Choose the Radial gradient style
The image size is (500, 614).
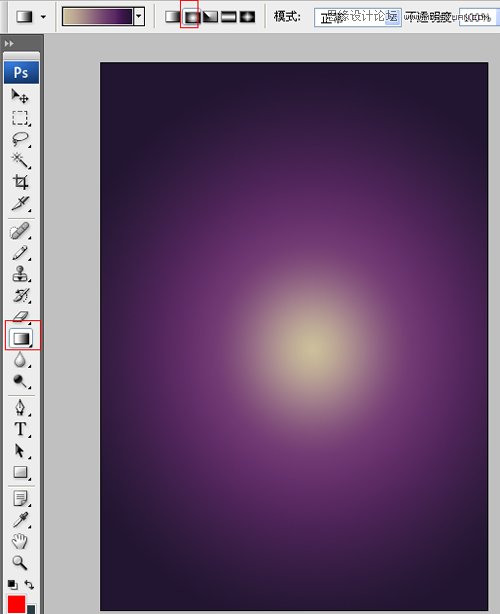pyautogui.click(x=191, y=16)
